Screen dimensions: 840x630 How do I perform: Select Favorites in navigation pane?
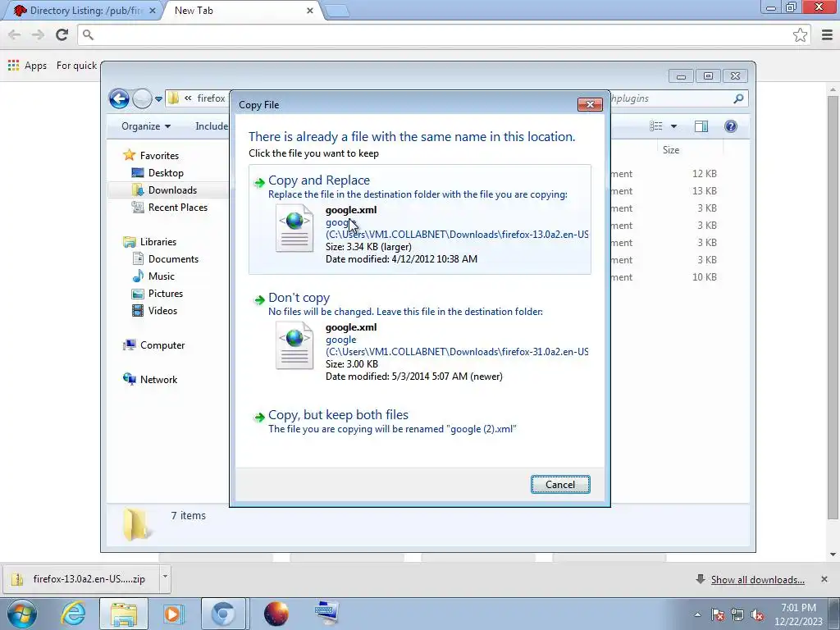(159, 155)
